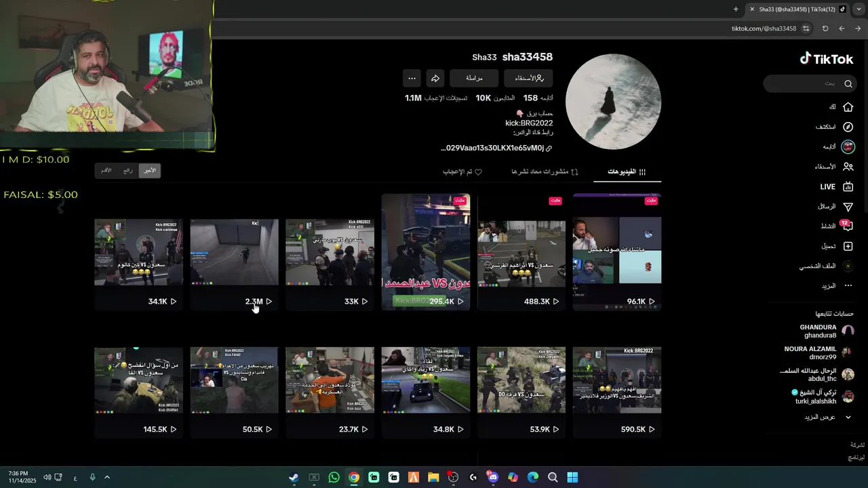The image size is (868, 488).
Task: Open the Activity inbox with 12 badge
Action: [847, 226]
